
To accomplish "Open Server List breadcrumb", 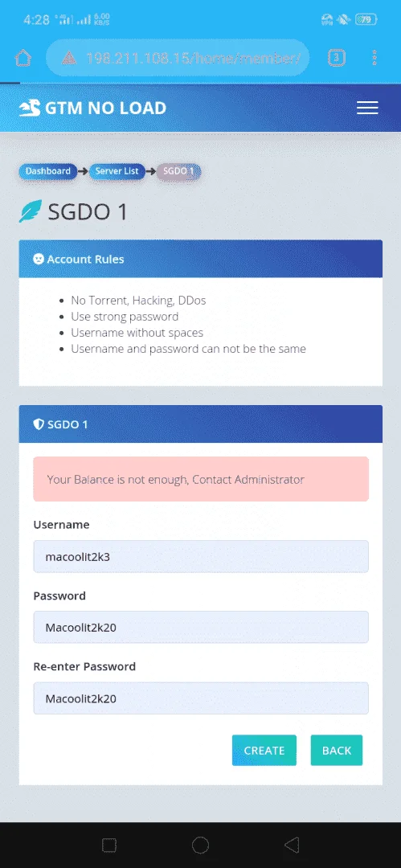I will coord(117,171).
